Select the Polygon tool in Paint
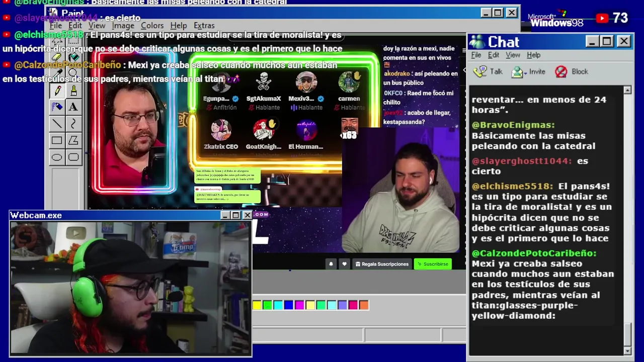The width and height of the screenshot is (644, 362). 73,141
